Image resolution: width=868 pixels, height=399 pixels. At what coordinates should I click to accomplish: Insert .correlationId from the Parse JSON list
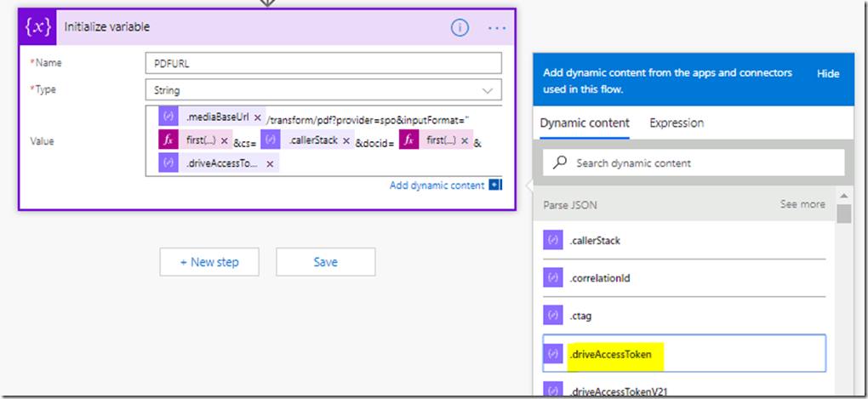(x=684, y=278)
